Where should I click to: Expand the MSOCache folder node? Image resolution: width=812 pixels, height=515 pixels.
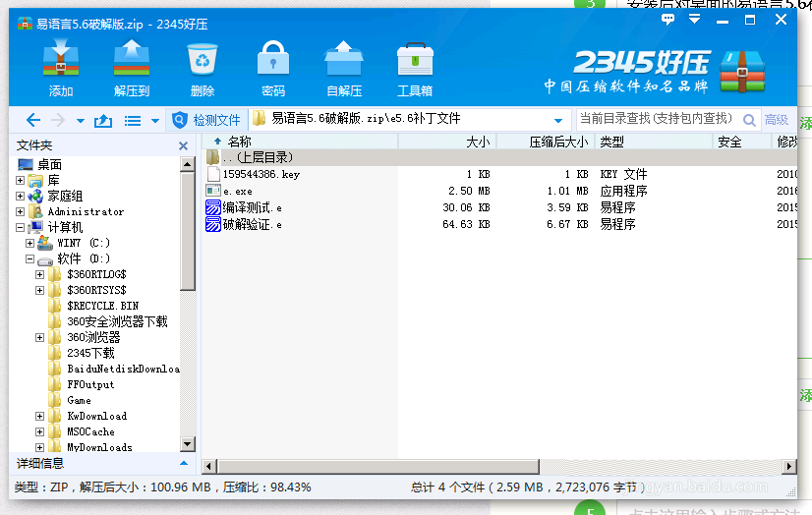[40, 431]
